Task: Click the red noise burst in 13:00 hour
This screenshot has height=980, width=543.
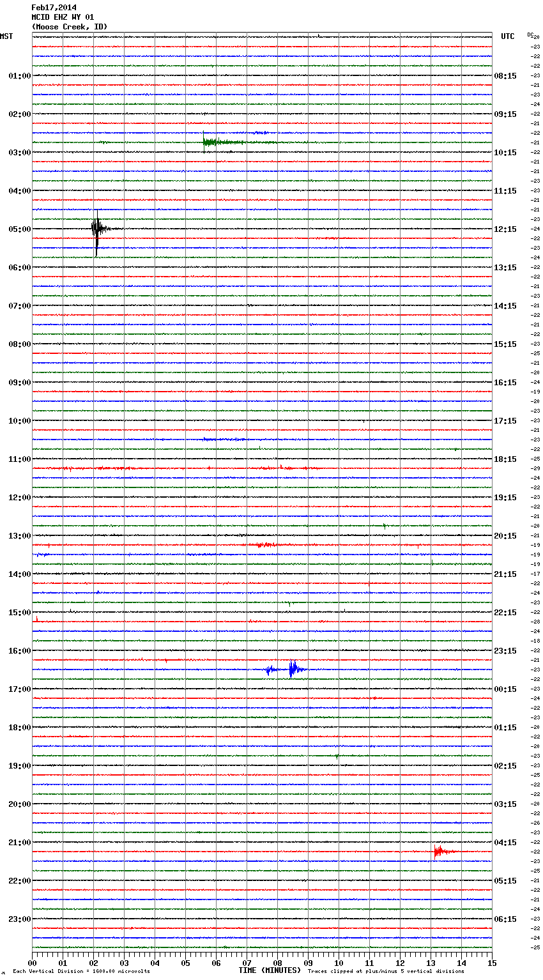Action: [x=266, y=545]
